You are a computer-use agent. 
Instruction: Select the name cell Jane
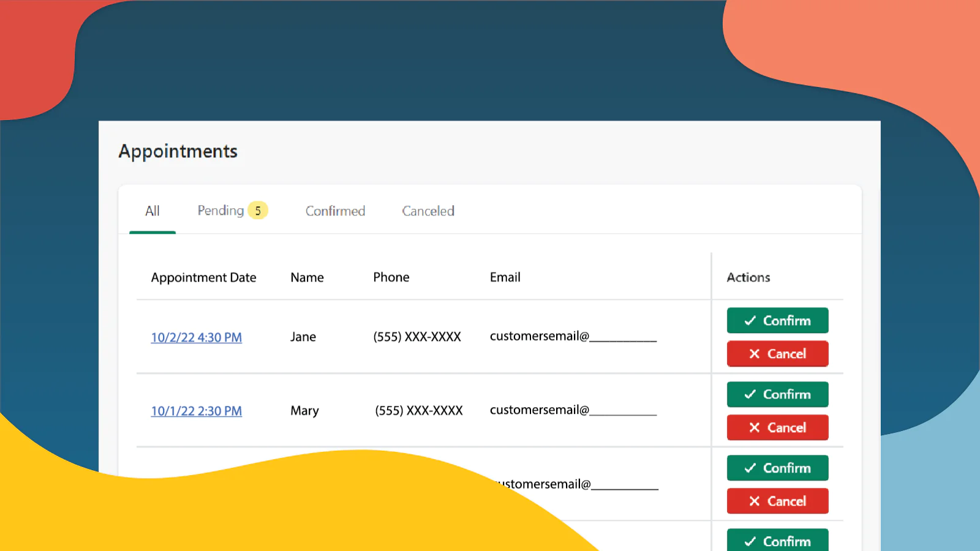coord(303,337)
